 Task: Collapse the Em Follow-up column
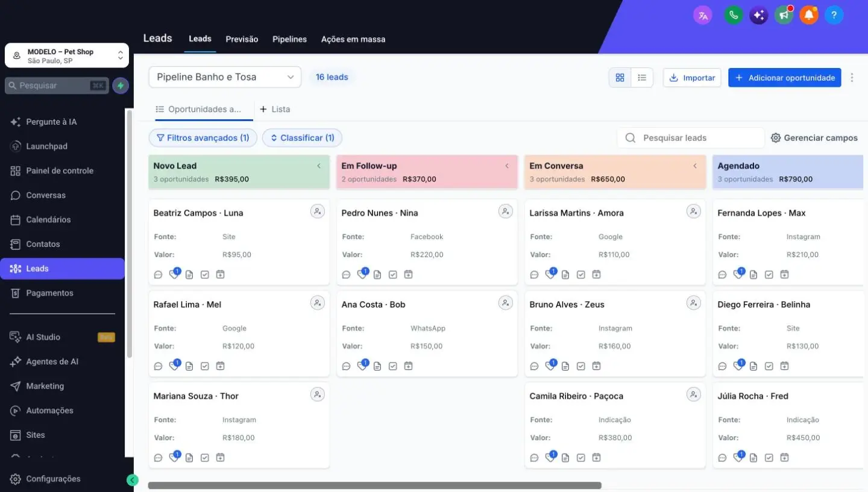(x=507, y=166)
